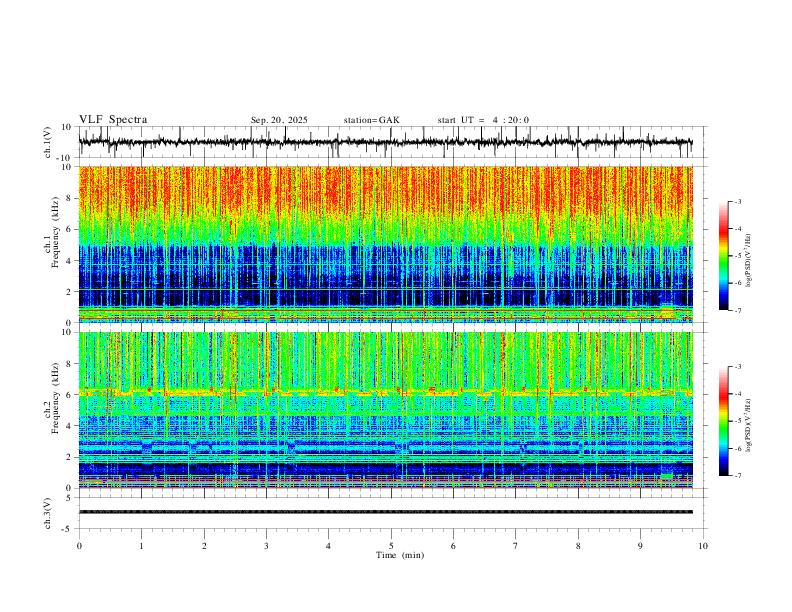Click the "start UT = 4 :20: 0" text

(x=483, y=120)
